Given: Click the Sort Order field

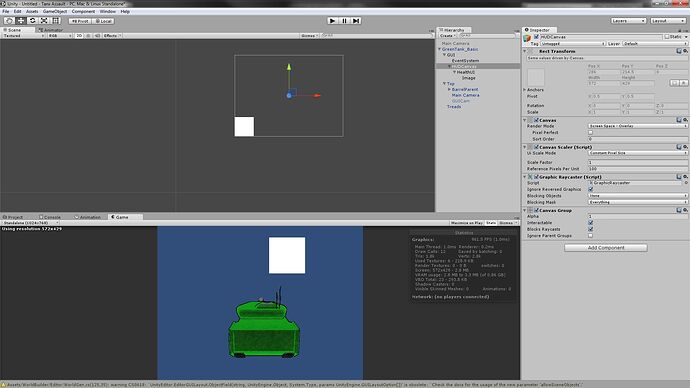Looking at the screenshot, I should coord(638,139).
